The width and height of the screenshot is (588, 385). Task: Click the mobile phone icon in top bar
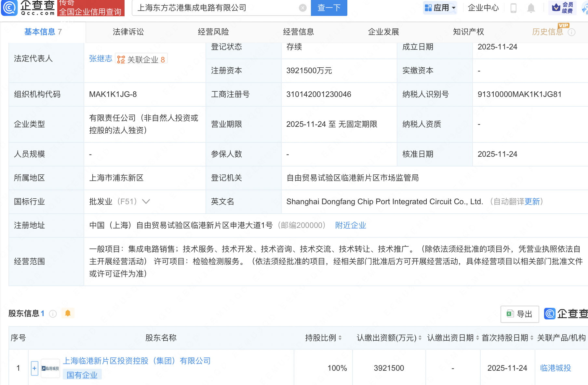coord(514,8)
